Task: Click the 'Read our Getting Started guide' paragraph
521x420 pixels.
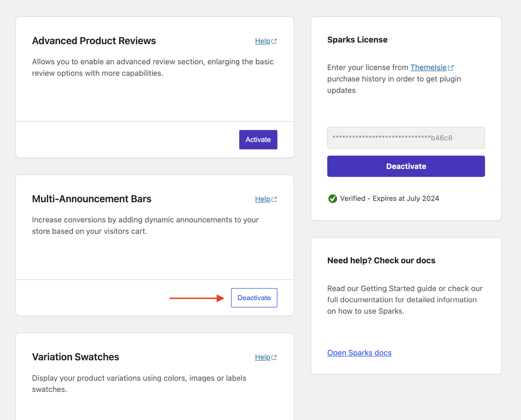Action: pyautogui.click(x=405, y=300)
